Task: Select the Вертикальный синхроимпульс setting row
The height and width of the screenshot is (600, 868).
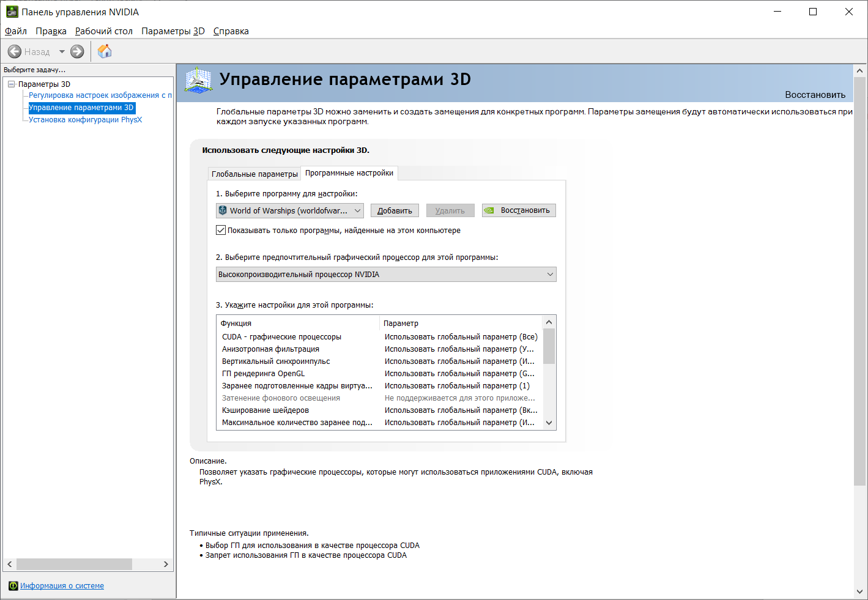Action: pyautogui.click(x=379, y=361)
